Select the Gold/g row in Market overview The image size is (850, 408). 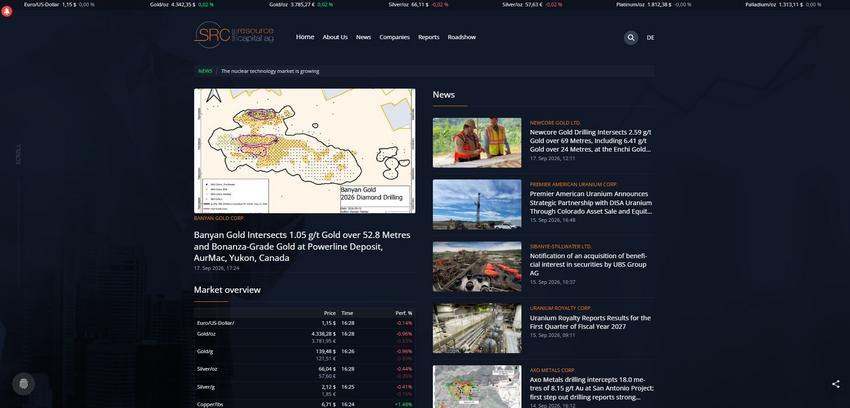(x=305, y=355)
